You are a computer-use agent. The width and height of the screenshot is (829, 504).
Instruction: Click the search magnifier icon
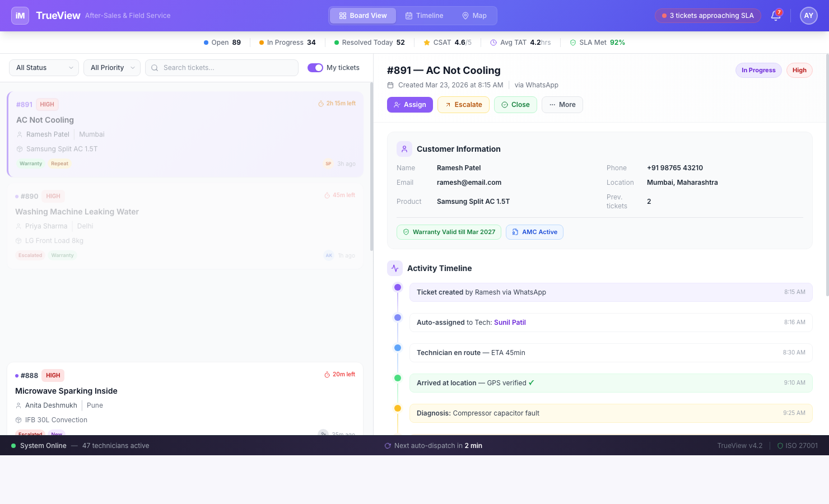click(155, 67)
